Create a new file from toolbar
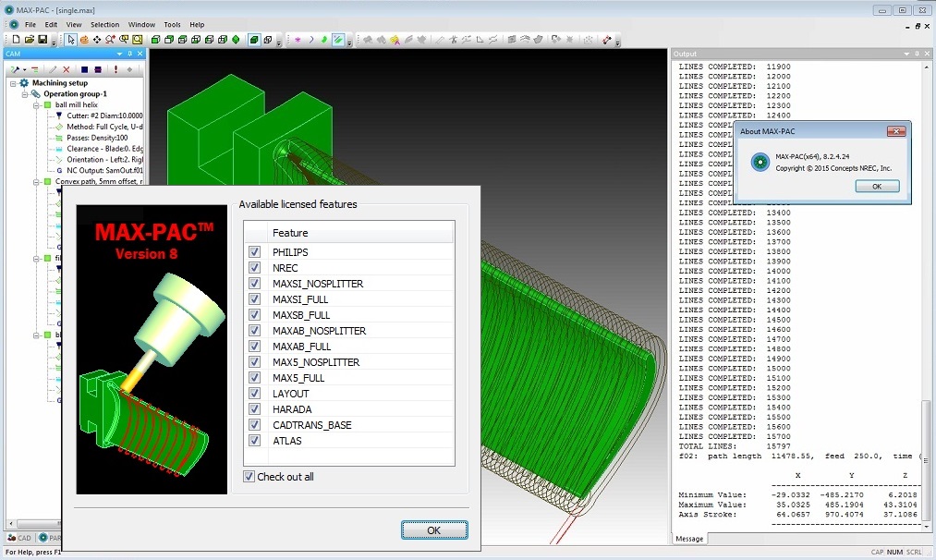The image size is (936, 560). tap(16, 40)
